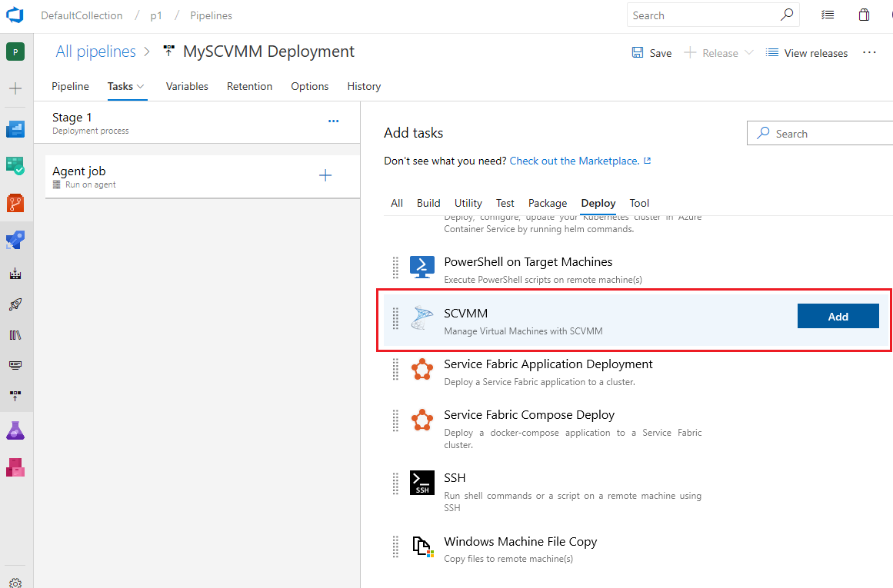Add a task to Agent job
The image size is (893, 588).
325,175
